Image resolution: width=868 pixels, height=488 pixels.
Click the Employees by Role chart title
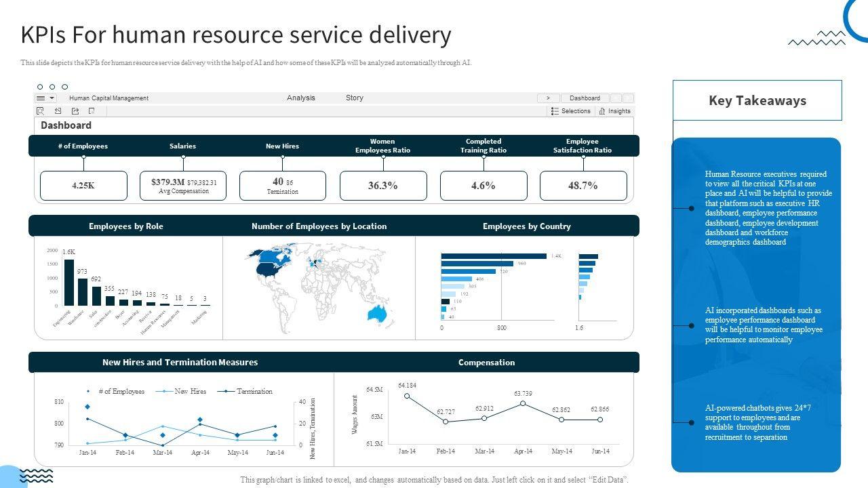click(x=126, y=226)
